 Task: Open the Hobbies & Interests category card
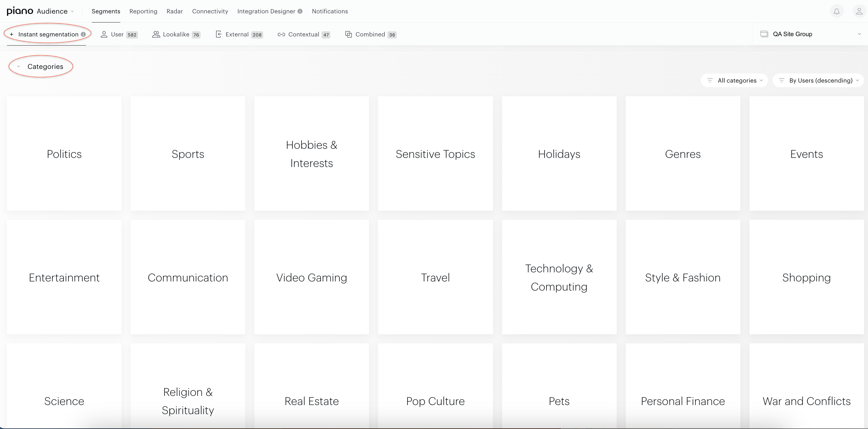[x=311, y=154]
